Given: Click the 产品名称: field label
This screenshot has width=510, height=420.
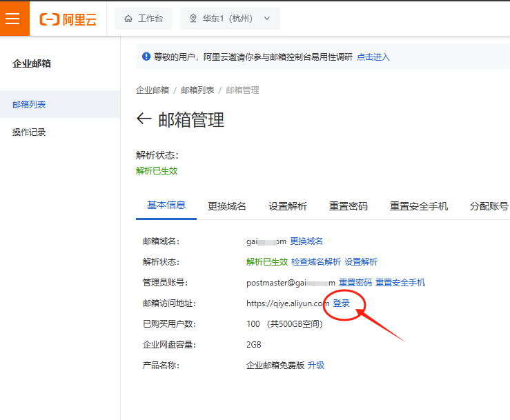Looking at the screenshot, I should pos(161,365).
